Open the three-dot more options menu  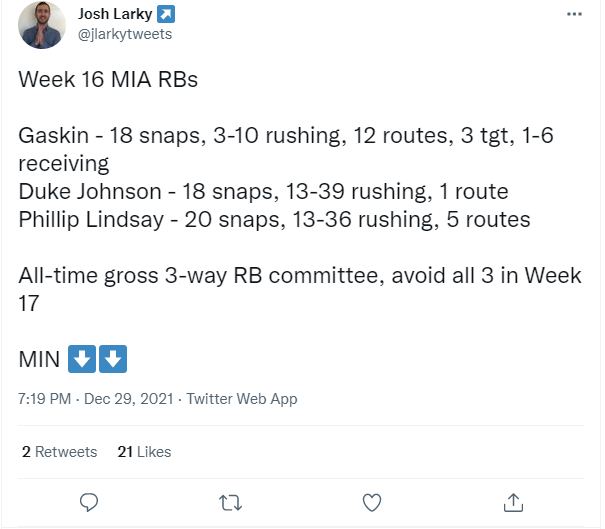tap(574, 14)
